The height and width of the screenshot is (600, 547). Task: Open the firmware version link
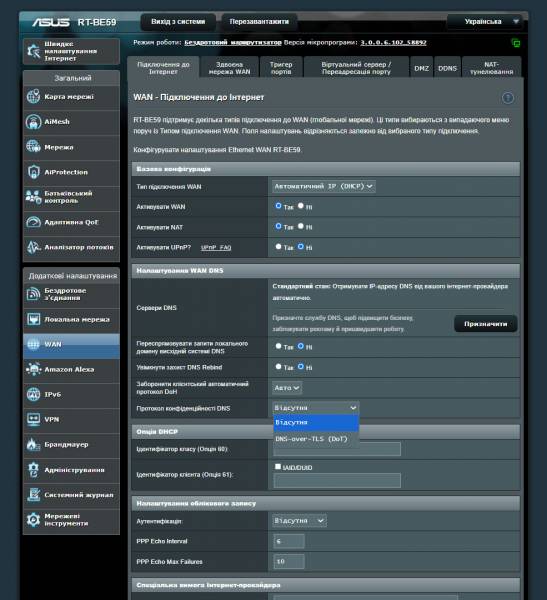(x=393, y=42)
